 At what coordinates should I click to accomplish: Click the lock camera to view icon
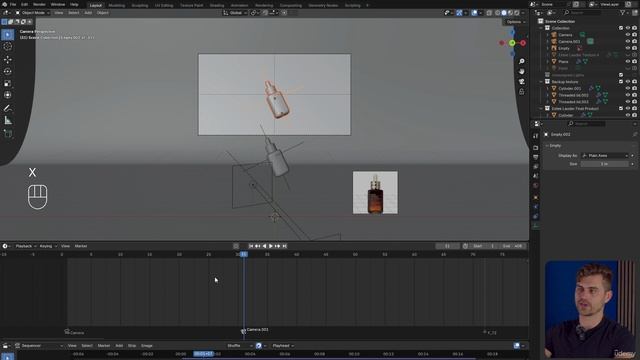click(522, 92)
